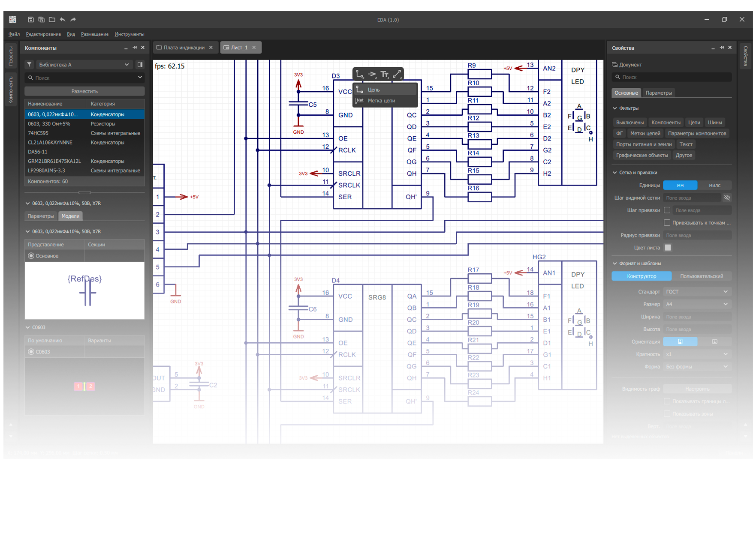Select the line drawing tool in floating toolbar
The image size is (756, 533).
pos(398,74)
